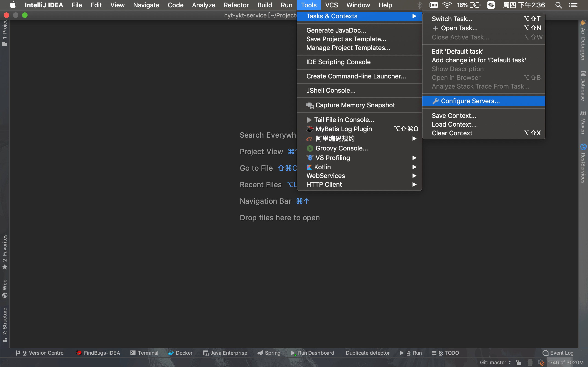Click the Groovy Console green icon

point(310,148)
